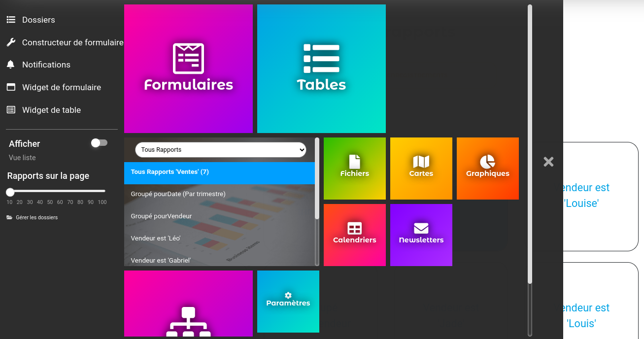
Task: Open the Graphiques chart tile
Action: [x=487, y=168]
